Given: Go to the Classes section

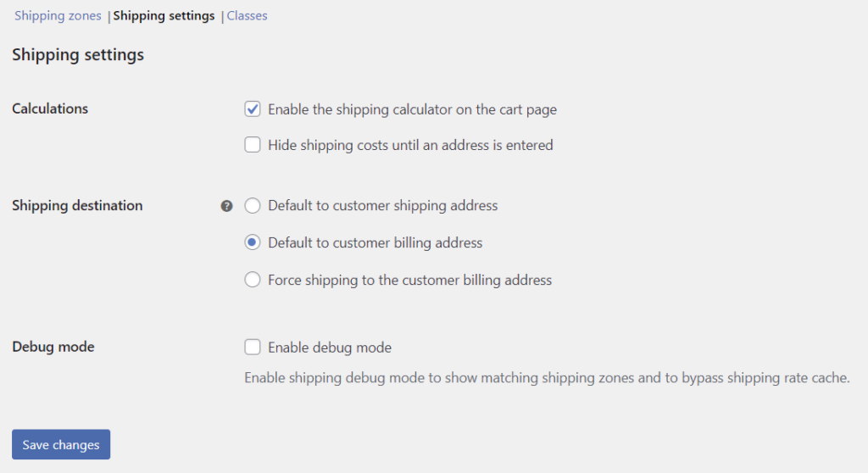Looking at the screenshot, I should pos(247,15).
